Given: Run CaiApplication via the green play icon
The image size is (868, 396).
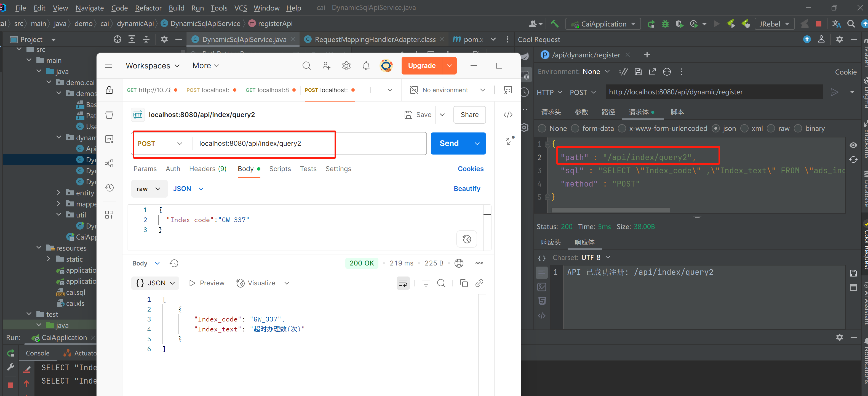Looking at the screenshot, I should tap(717, 23).
